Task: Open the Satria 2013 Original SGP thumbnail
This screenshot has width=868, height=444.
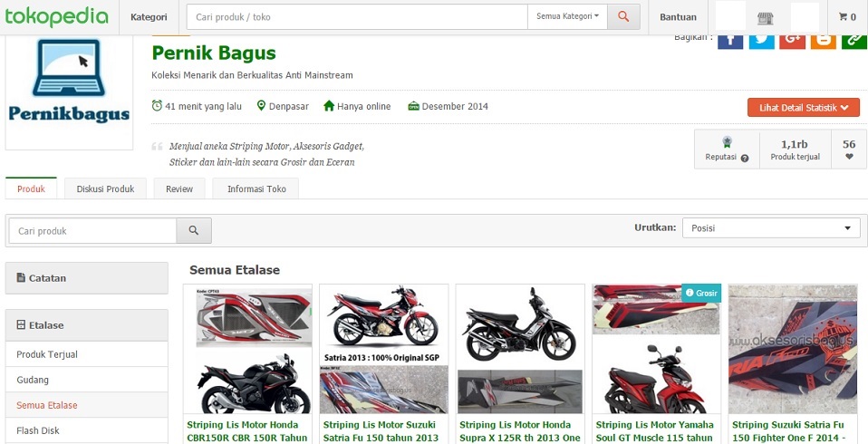Action: [383, 350]
